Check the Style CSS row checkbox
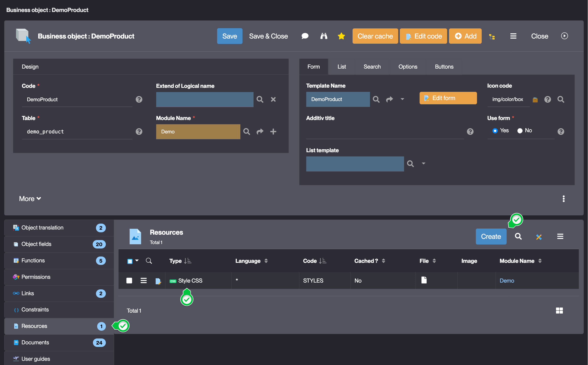 point(129,280)
